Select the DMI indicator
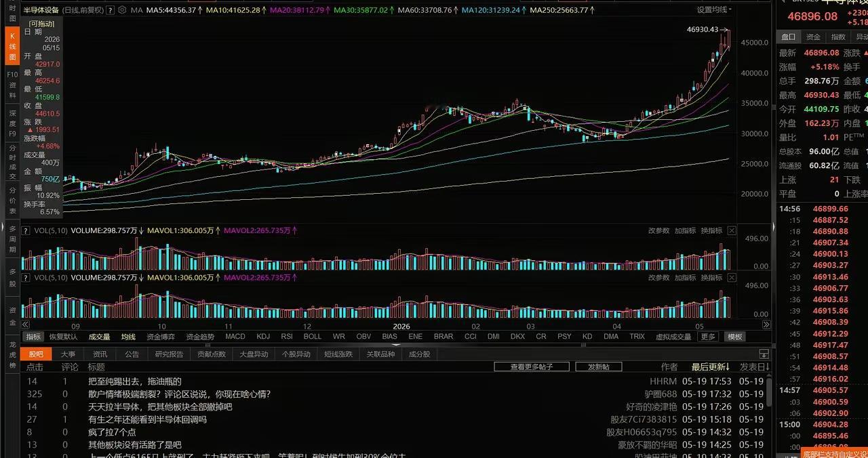The image size is (868, 458). [x=494, y=337]
